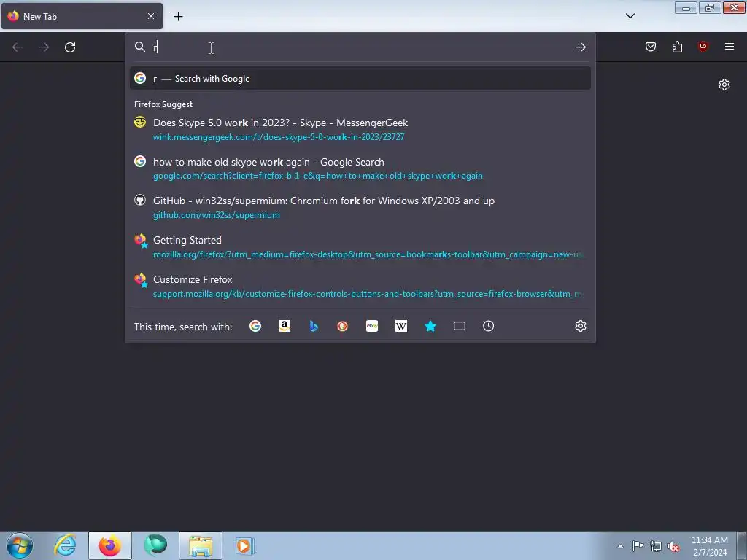Open the Extensions puzzle icon
Image resolution: width=747 pixels, height=560 pixels.
[x=677, y=47]
